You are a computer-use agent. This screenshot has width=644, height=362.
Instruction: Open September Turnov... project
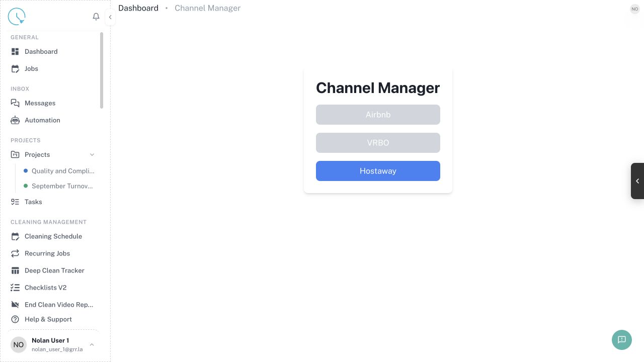point(62,186)
